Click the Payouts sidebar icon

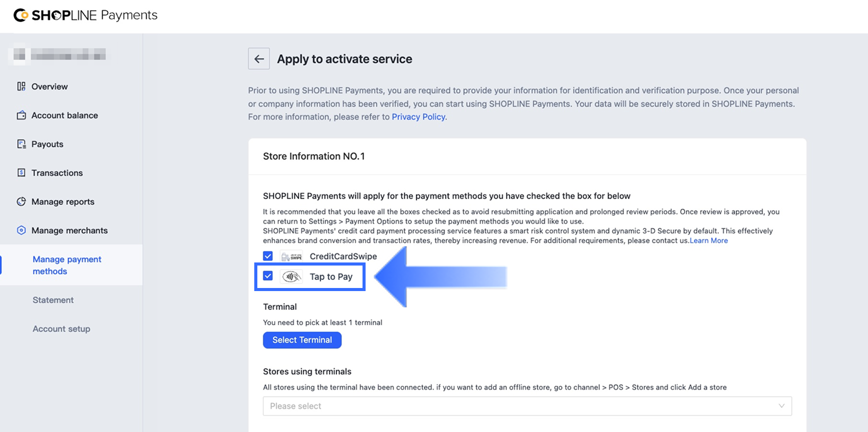click(21, 144)
